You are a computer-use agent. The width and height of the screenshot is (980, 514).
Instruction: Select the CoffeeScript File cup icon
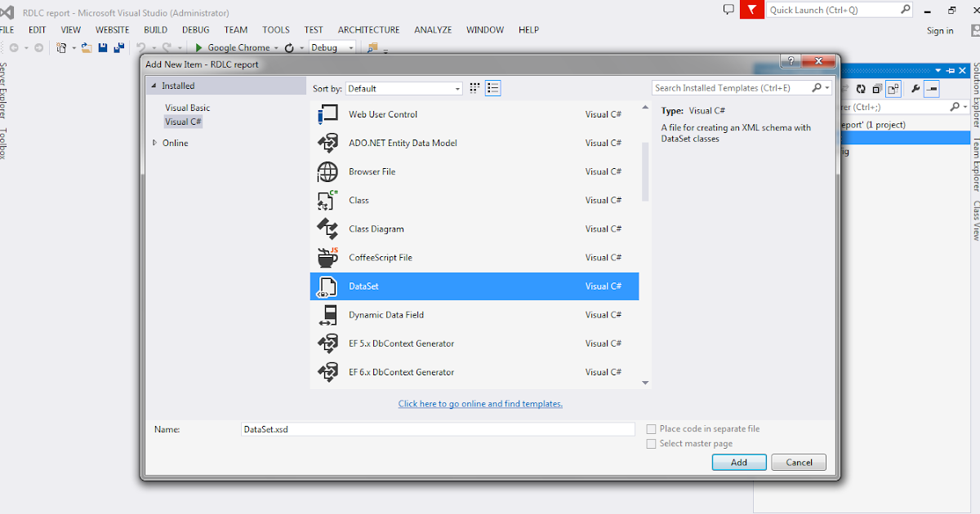point(327,257)
